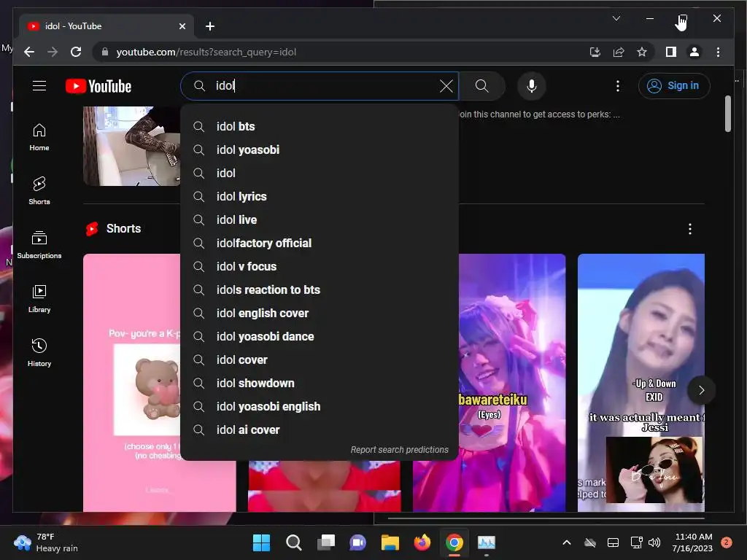Open taskbar Search

[293, 542]
